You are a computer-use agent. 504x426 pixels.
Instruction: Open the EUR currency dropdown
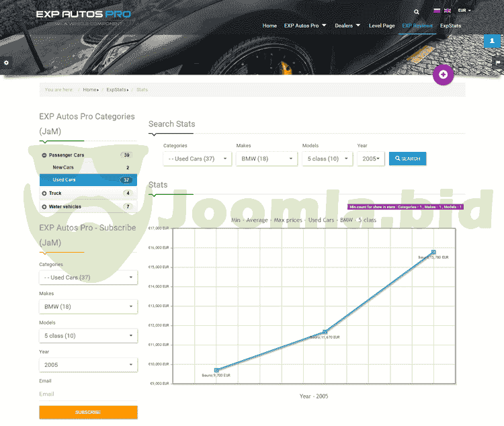coord(464,11)
